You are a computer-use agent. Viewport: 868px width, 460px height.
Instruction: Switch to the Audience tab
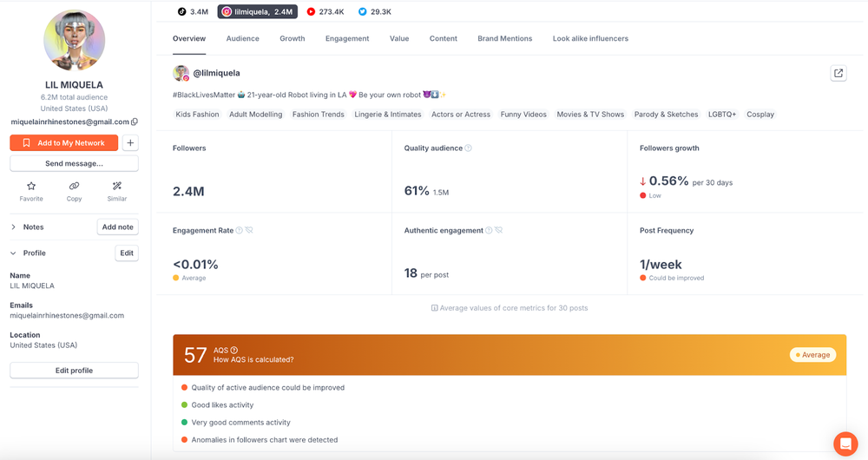(x=242, y=39)
